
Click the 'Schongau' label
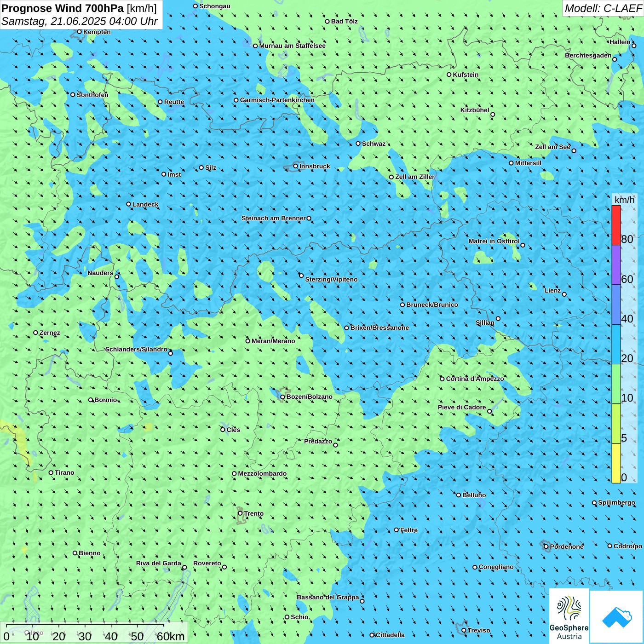(215, 6)
